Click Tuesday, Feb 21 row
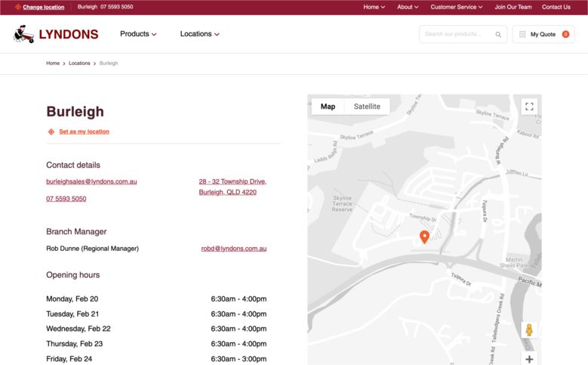Image resolution: width=588 pixels, height=365 pixels. pyautogui.click(x=156, y=314)
